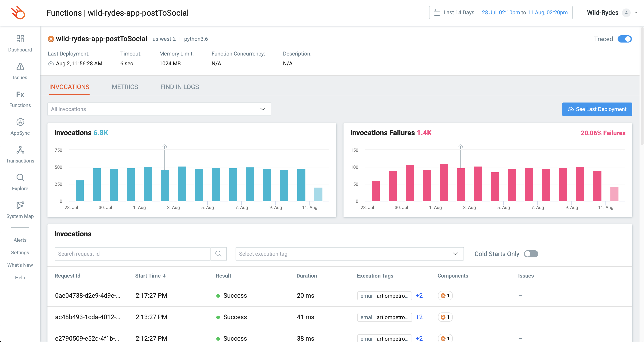Open Transactions icon in sidebar
This screenshot has width=644, height=342.
pos(20,150)
